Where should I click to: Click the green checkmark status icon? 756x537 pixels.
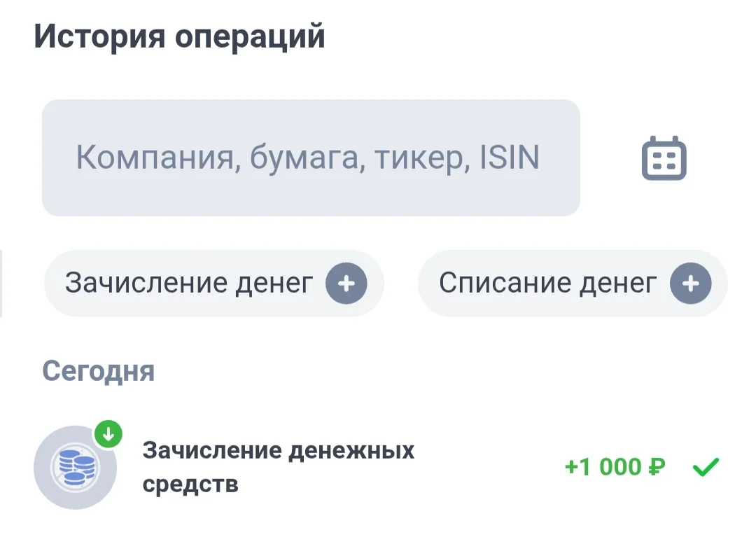706,467
